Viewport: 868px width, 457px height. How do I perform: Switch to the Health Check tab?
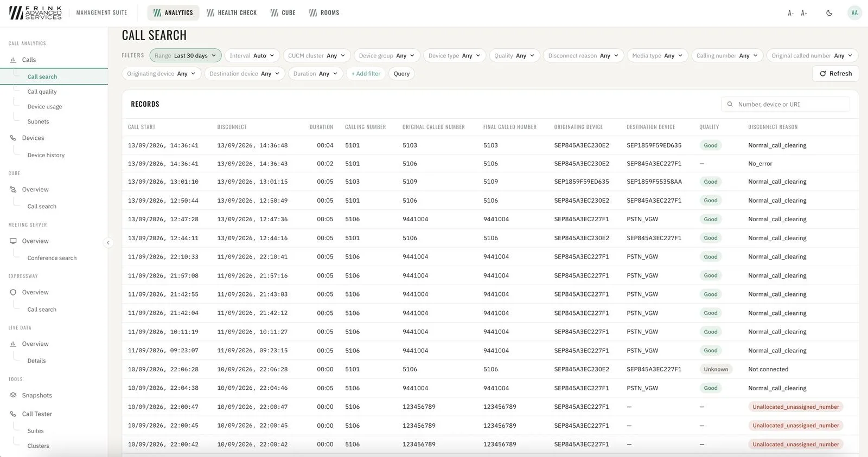(232, 12)
